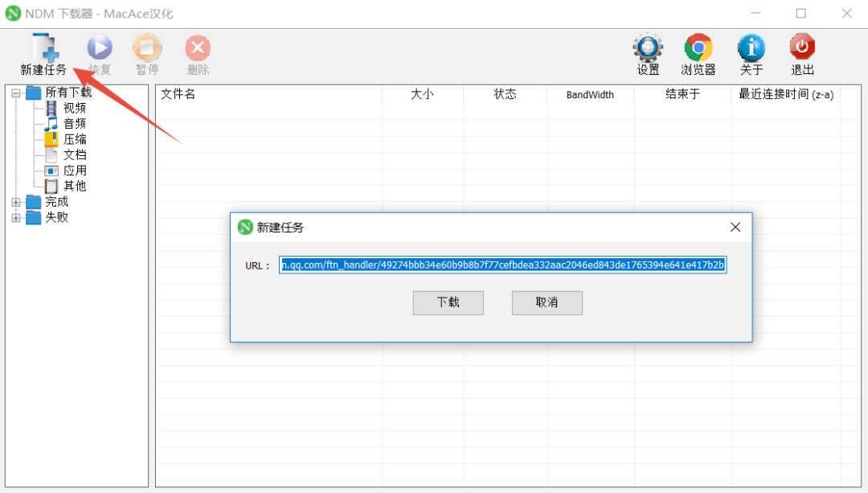Viewport: 868px width, 493px height.
Task: Select the 应用 category label
Action: (75, 170)
